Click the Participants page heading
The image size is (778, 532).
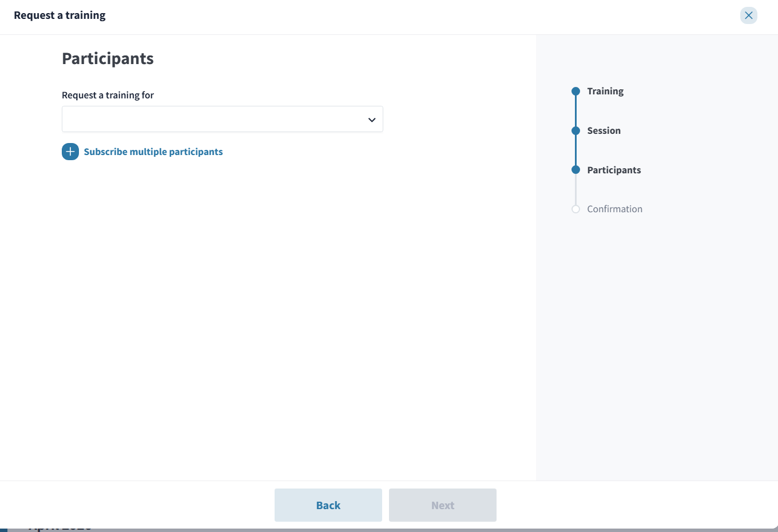(x=108, y=59)
